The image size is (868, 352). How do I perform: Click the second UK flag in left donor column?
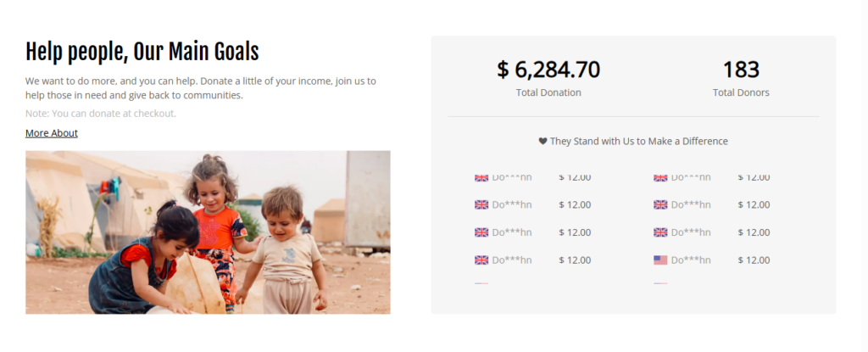481,204
